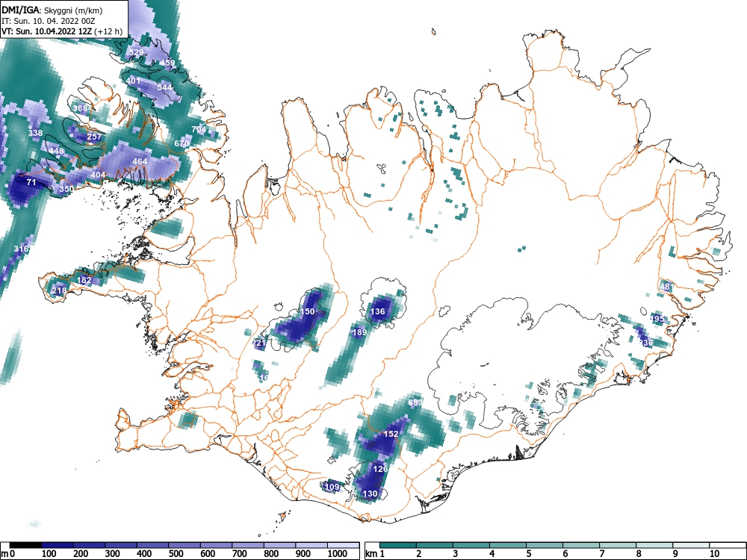Click the 1000 label on the meter legend

point(338,554)
